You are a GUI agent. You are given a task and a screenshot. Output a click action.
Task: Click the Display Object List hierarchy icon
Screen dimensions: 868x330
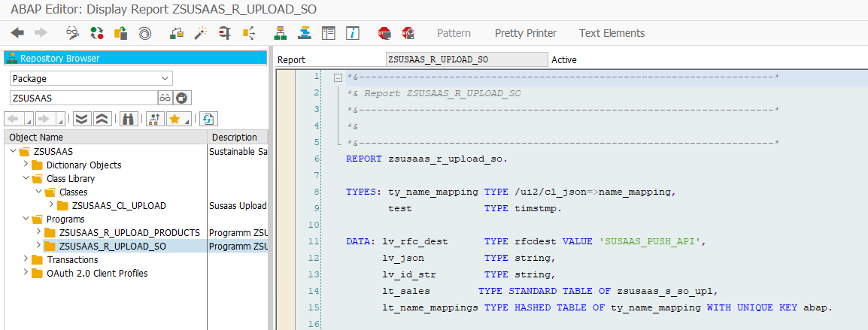pyautogui.click(x=280, y=33)
